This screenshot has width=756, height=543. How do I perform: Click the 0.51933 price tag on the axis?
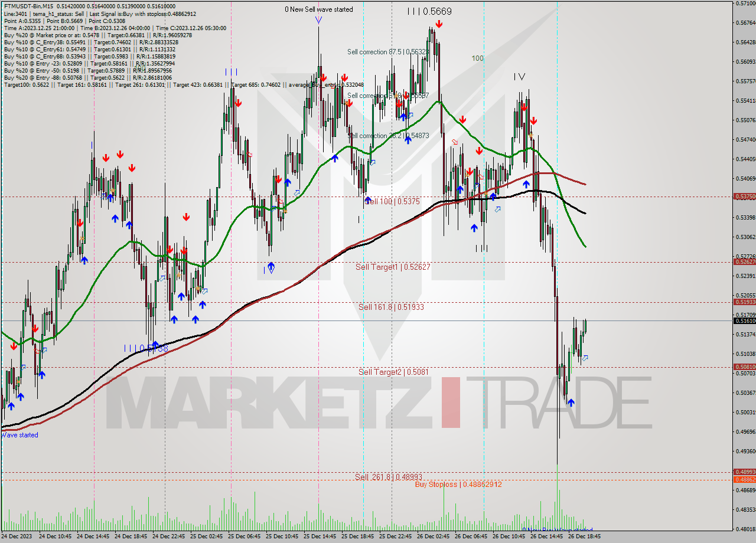point(744,302)
